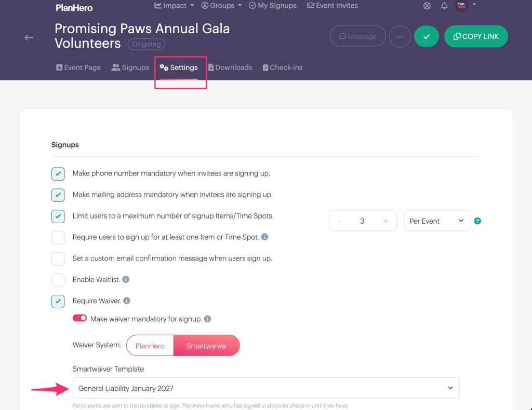Open the Per Event dropdown
The height and width of the screenshot is (410, 532).
437,221
